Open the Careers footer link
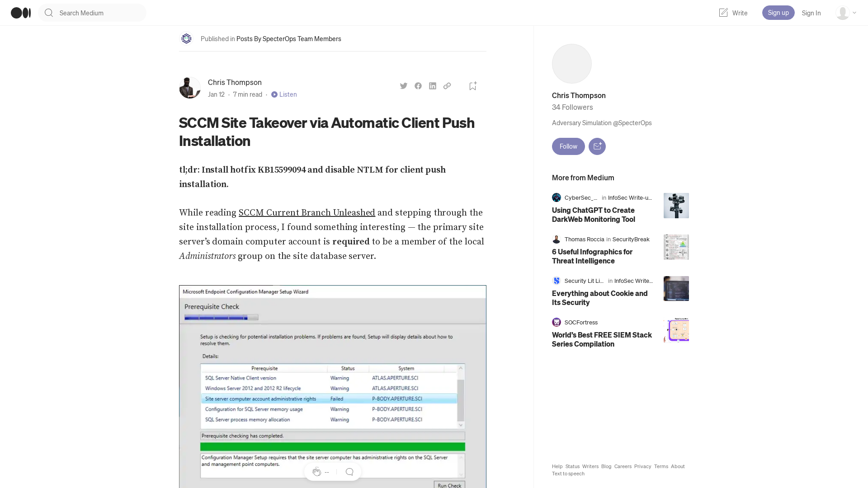The height and width of the screenshot is (488, 868). point(623,466)
